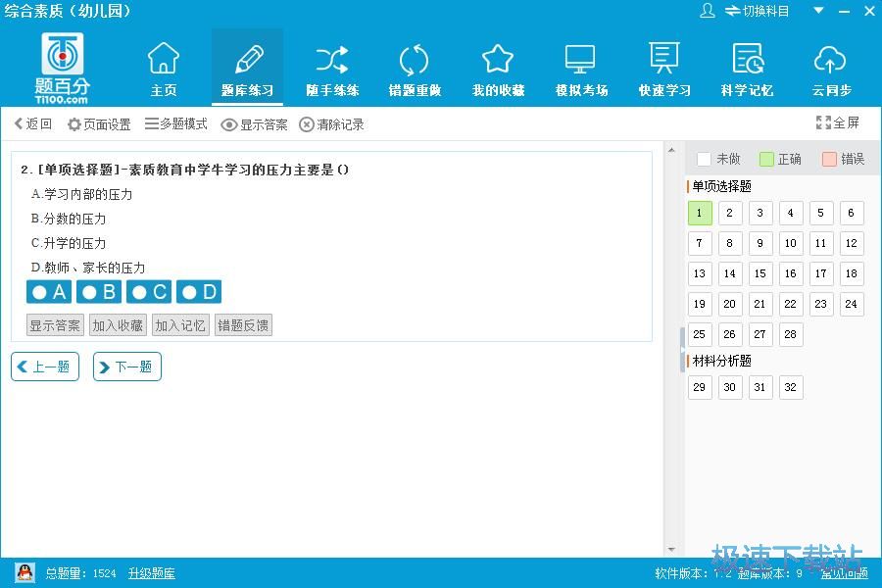Screen dimensions: 882x588
Task: Jump to question 24
Action: coord(852,304)
